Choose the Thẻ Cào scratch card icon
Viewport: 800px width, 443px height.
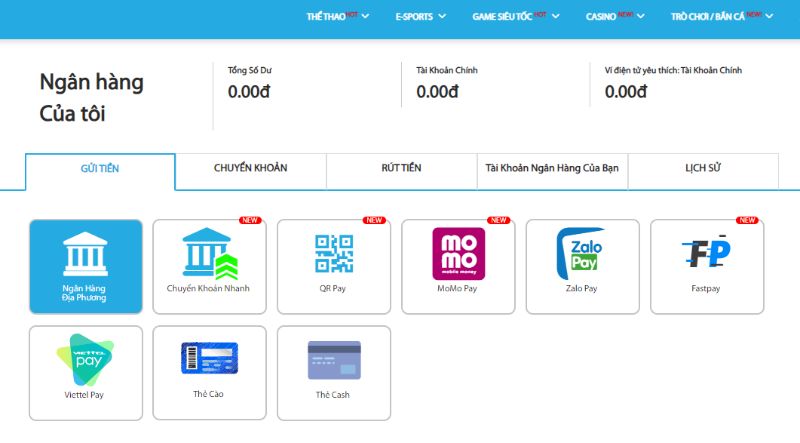tap(210, 358)
